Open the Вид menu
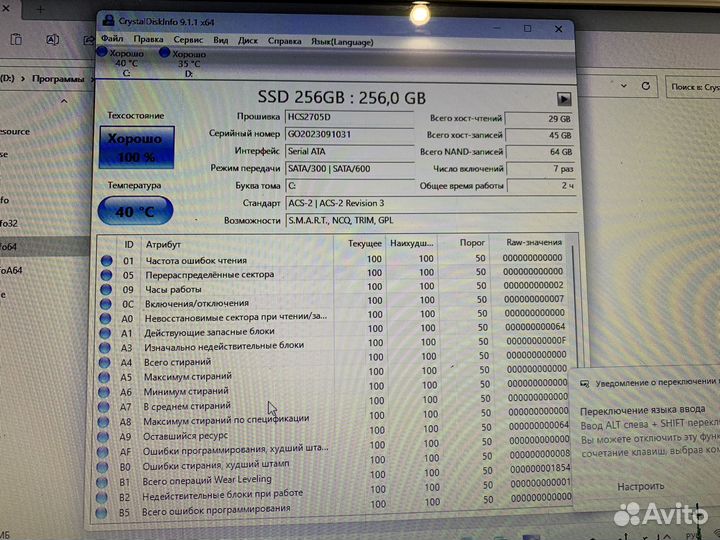720x540 pixels. pos(220,40)
